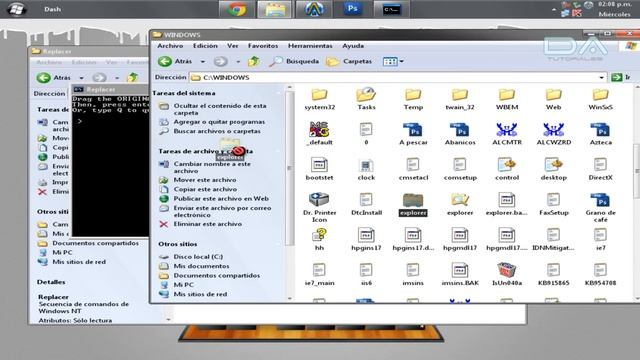Screen dimensions: 640x360
Task: Select the WBEM folder
Action: 507,99
